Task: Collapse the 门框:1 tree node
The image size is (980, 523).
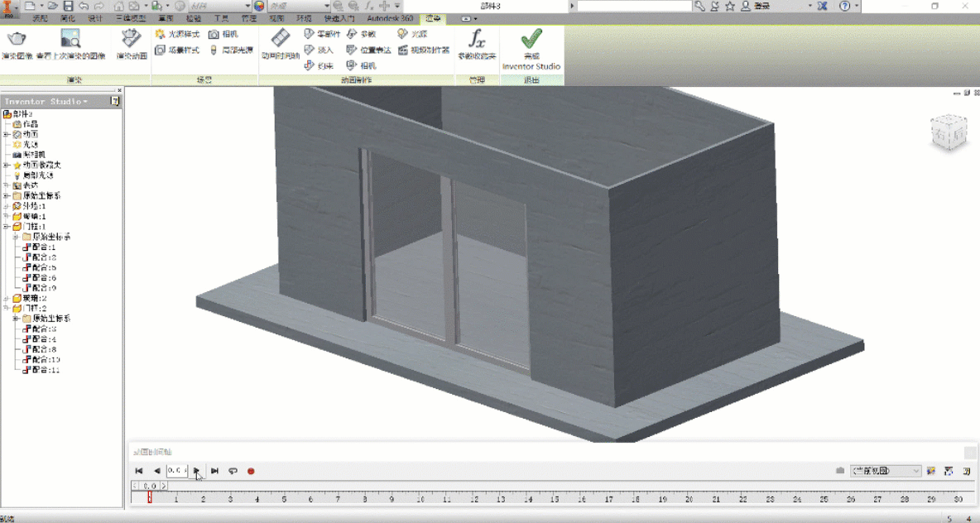Action: point(7,227)
